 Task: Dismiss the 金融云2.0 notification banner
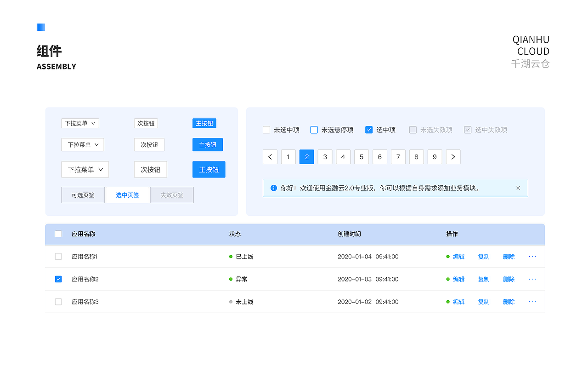click(518, 188)
